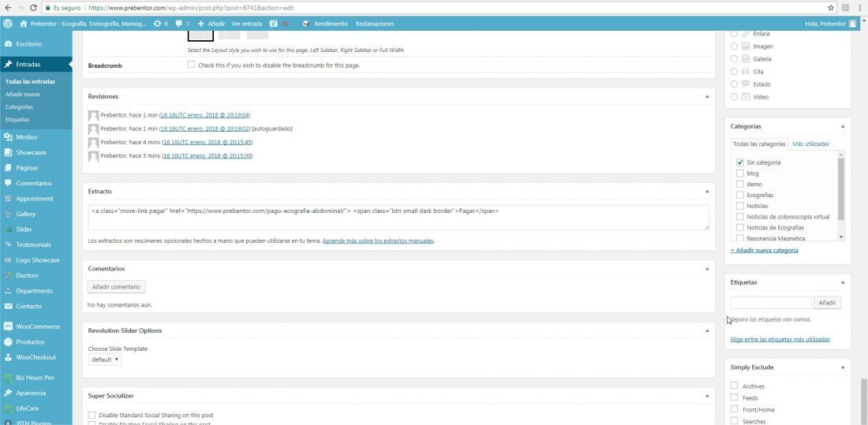
Task: Collapse the Comentarios panel
Action: [x=707, y=269]
